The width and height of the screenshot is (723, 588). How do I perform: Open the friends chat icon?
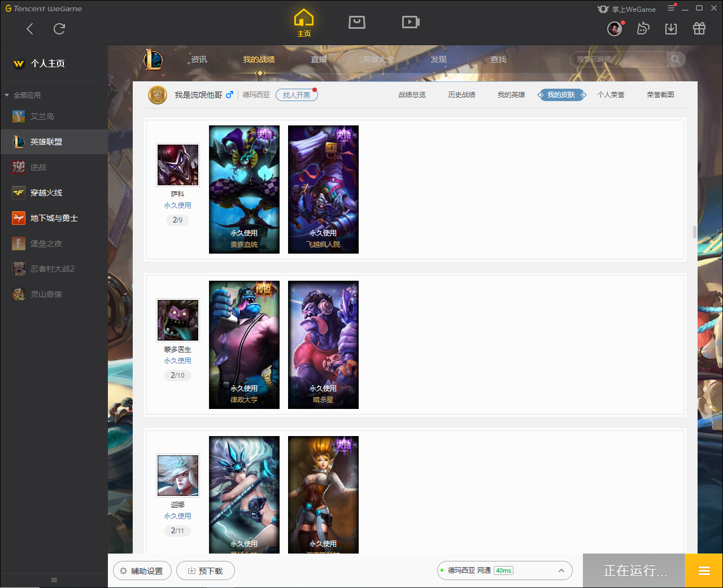[643, 28]
